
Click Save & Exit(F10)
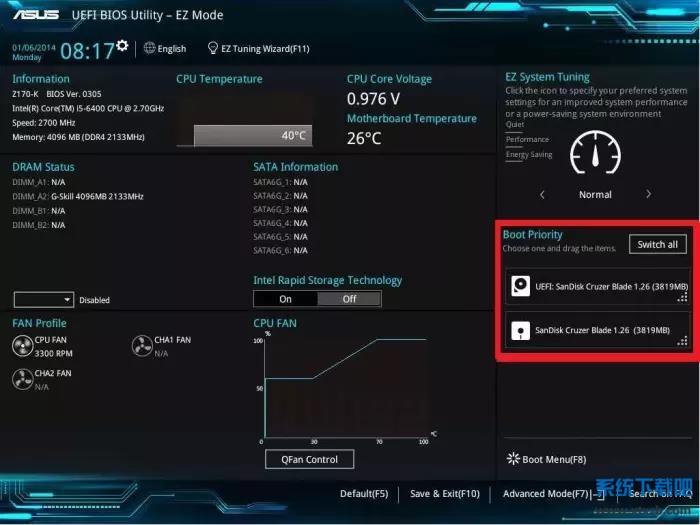coord(445,494)
